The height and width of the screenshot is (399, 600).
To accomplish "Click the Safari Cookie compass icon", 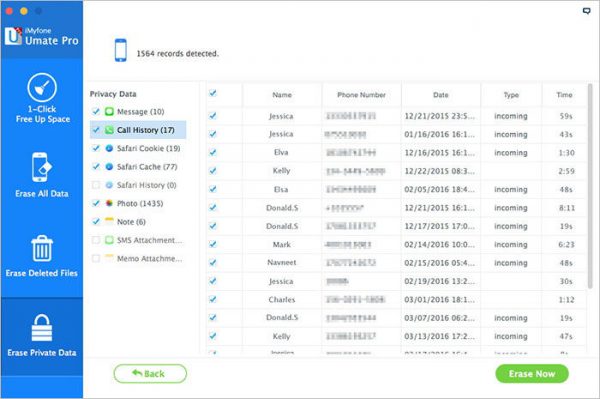I will pos(109,148).
